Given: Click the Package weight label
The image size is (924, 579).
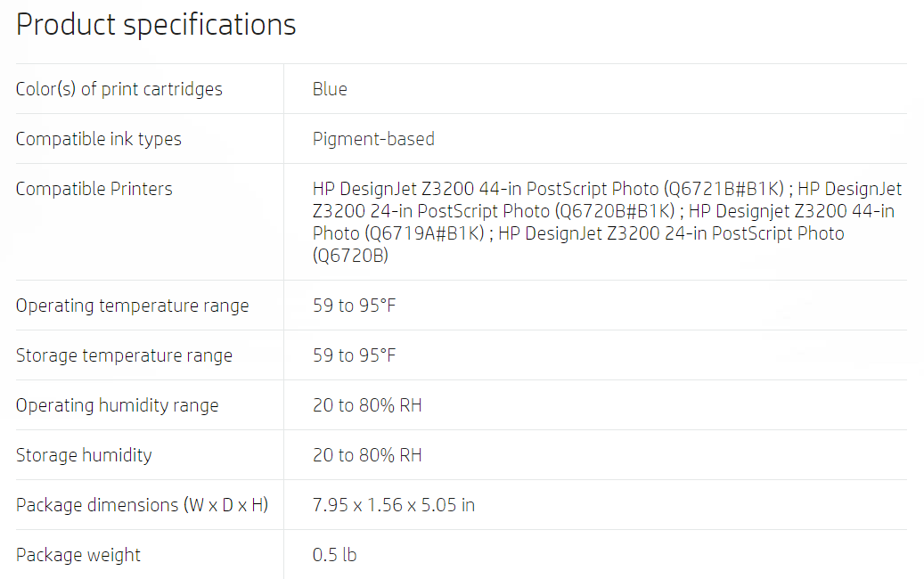Looking at the screenshot, I should coord(78,555).
